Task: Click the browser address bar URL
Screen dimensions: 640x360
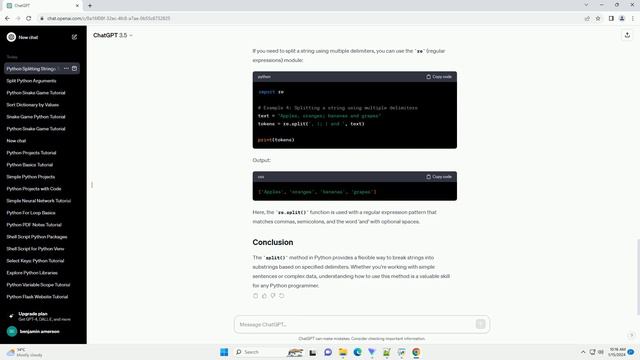Action: click(109, 18)
